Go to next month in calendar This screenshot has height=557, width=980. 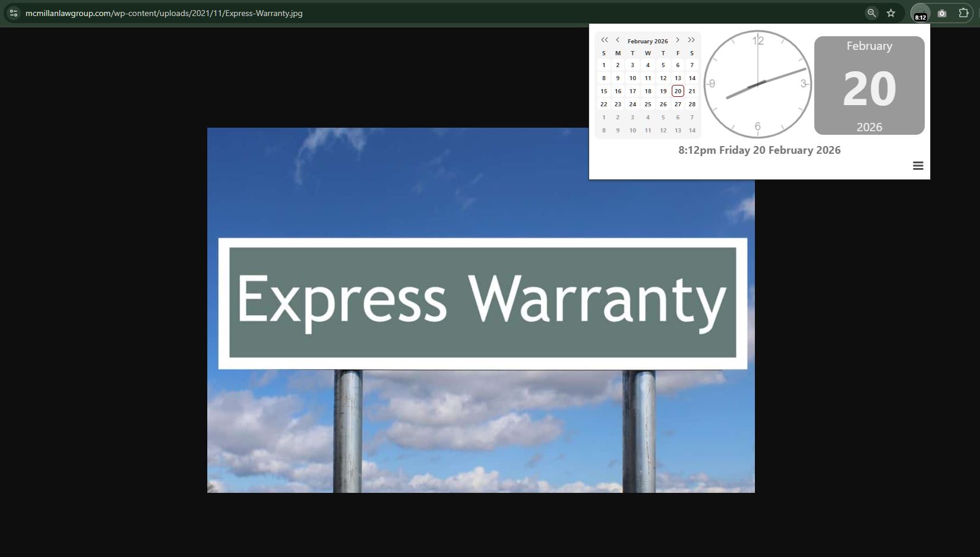tap(678, 40)
